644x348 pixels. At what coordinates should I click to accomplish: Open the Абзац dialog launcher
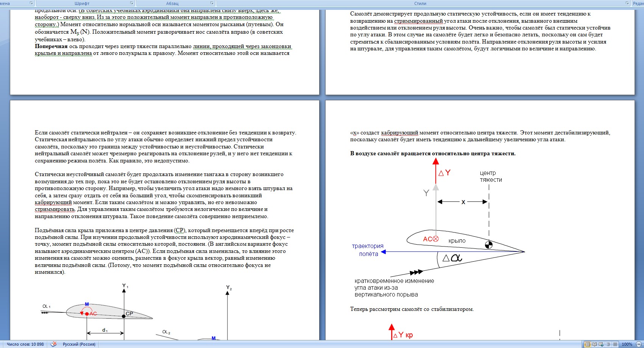point(212,3)
